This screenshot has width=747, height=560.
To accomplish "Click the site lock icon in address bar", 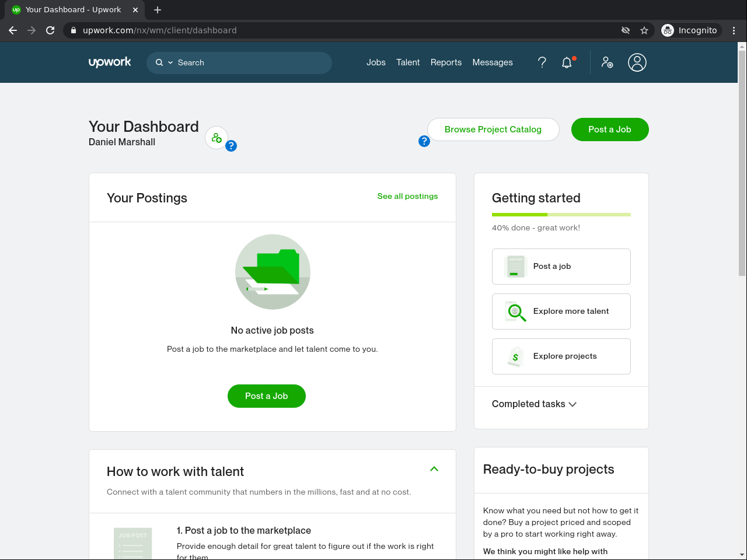I will [x=74, y=30].
